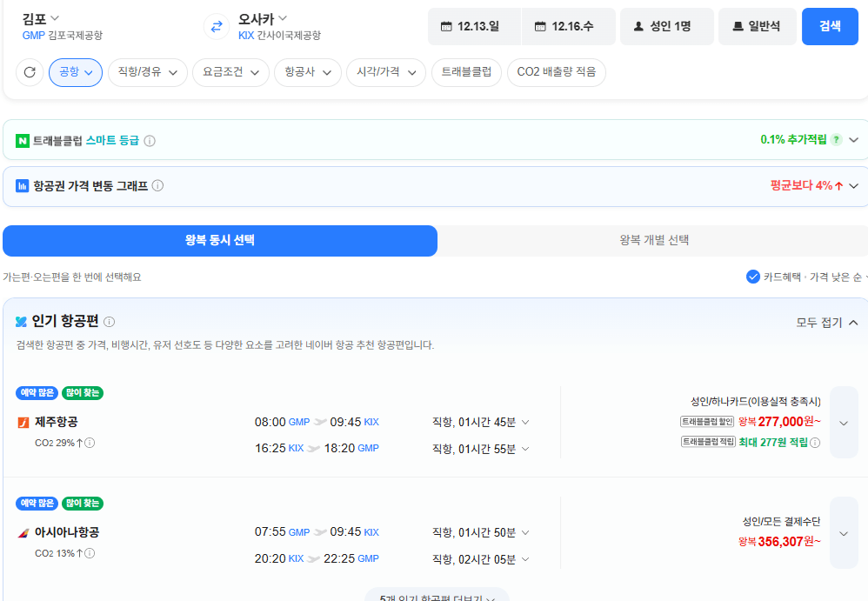
Task: Open the 김포 departure city dropdown
Action: [40, 19]
